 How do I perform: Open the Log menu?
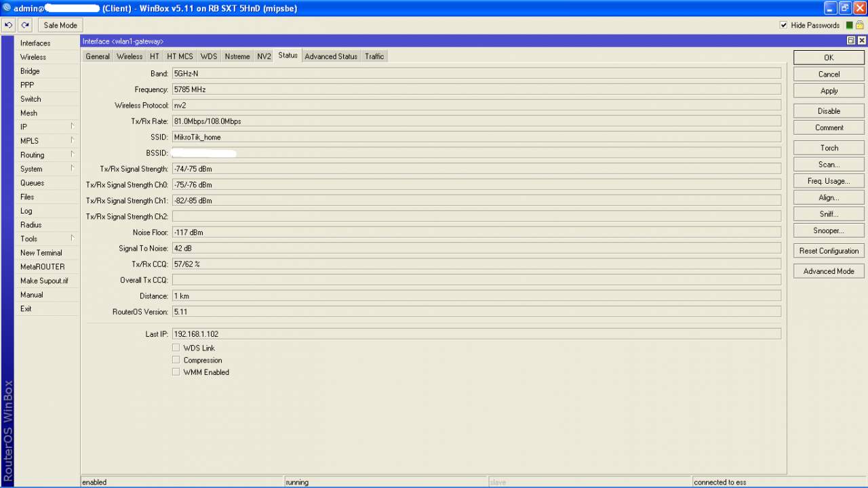click(x=47, y=211)
